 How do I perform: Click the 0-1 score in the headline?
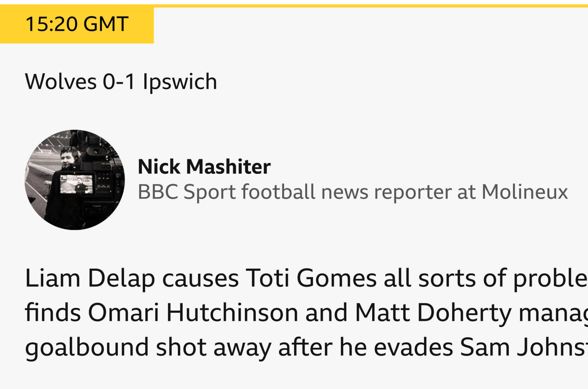(119, 82)
